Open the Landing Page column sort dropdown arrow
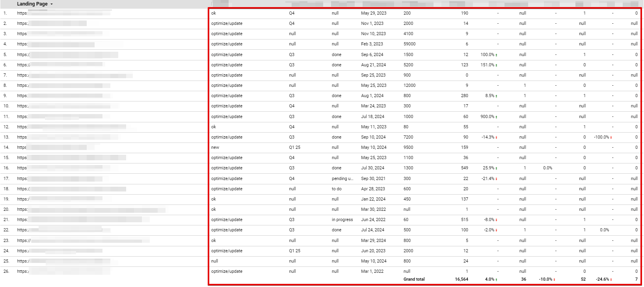This screenshot has height=287, width=644. 52,4
